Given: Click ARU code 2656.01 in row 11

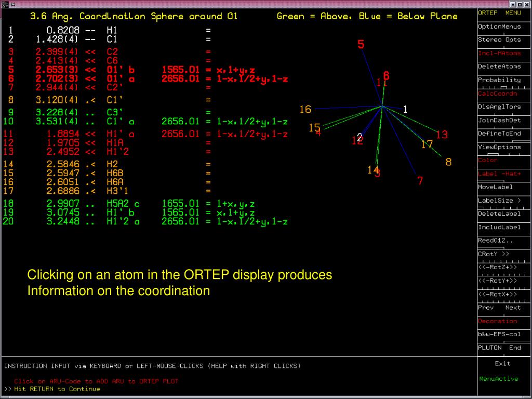Looking at the screenshot, I should 180,134.
